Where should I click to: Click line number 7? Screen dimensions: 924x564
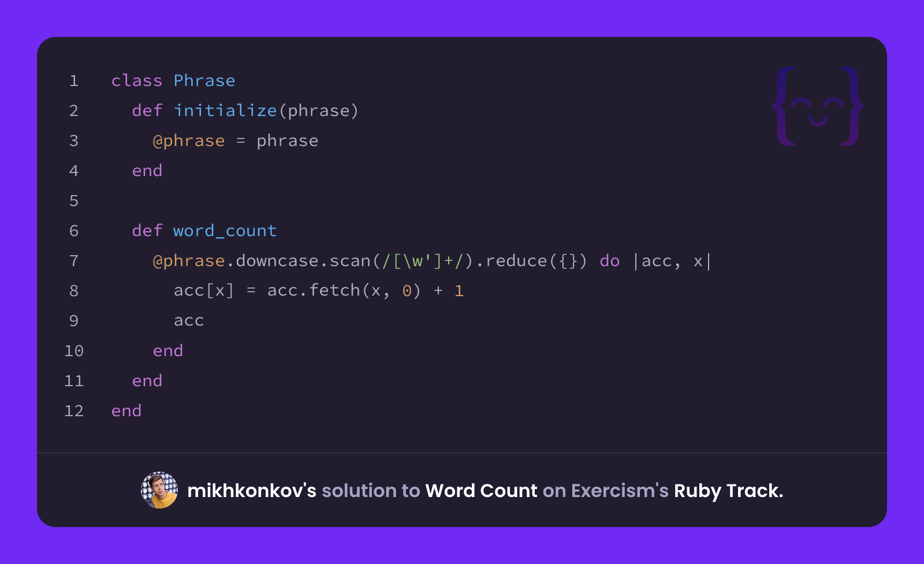tap(74, 260)
